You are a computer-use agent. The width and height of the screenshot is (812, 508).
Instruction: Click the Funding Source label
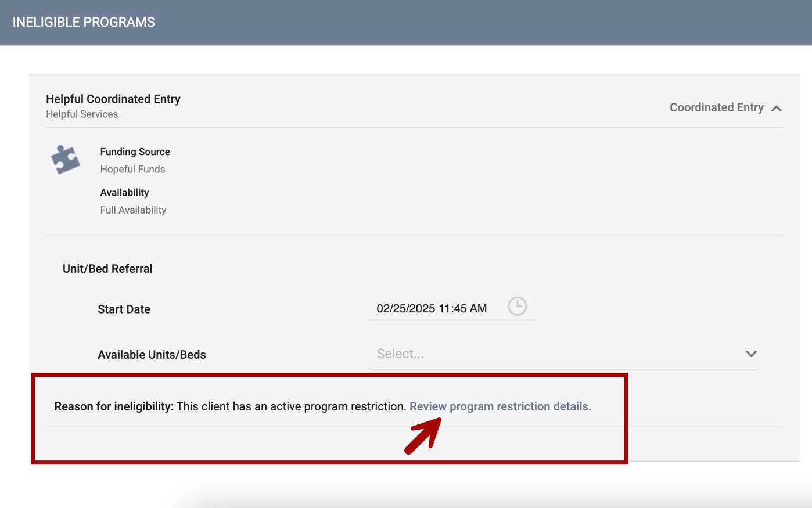(135, 152)
